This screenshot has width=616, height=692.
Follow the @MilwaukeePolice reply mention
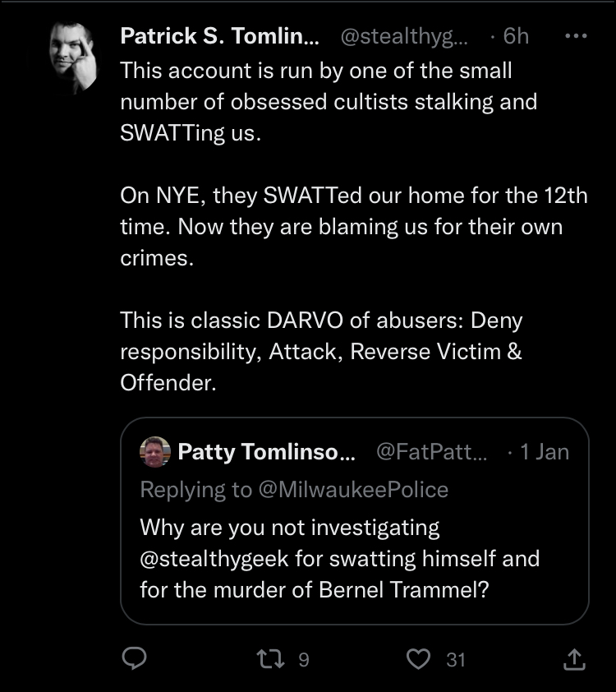coord(353,490)
